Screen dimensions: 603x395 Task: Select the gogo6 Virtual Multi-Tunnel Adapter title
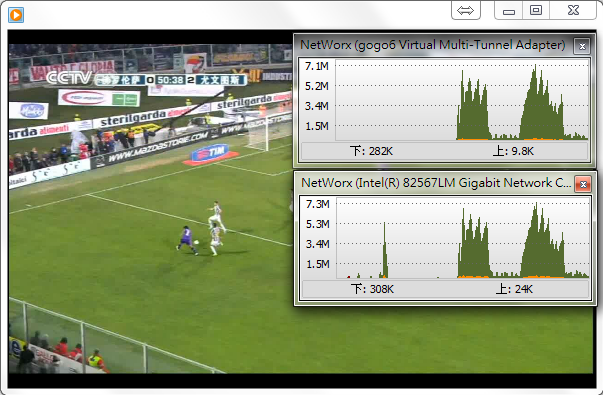pos(433,45)
